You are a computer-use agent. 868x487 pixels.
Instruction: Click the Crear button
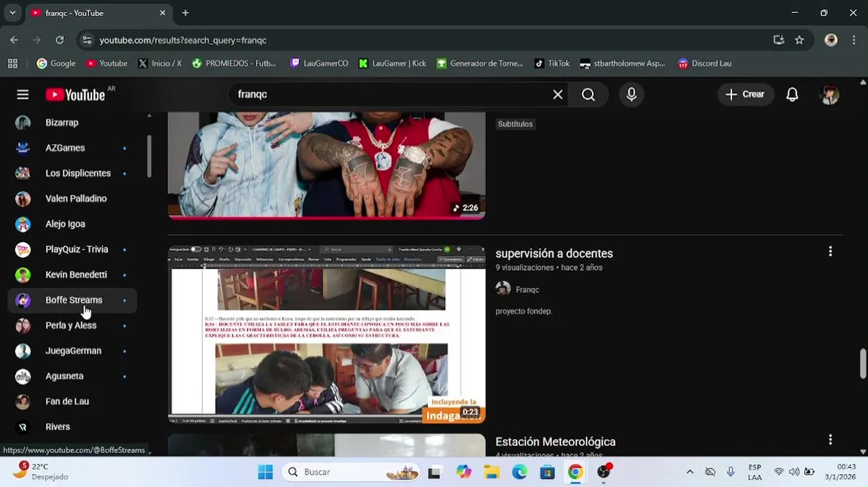point(745,95)
